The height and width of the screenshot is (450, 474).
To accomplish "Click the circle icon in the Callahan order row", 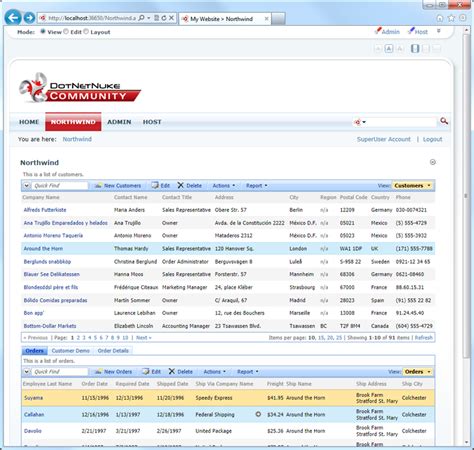I will tap(258, 414).
